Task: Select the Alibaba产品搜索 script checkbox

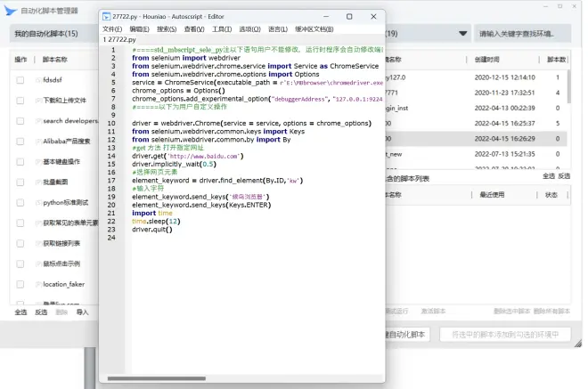Action: [x=20, y=142]
